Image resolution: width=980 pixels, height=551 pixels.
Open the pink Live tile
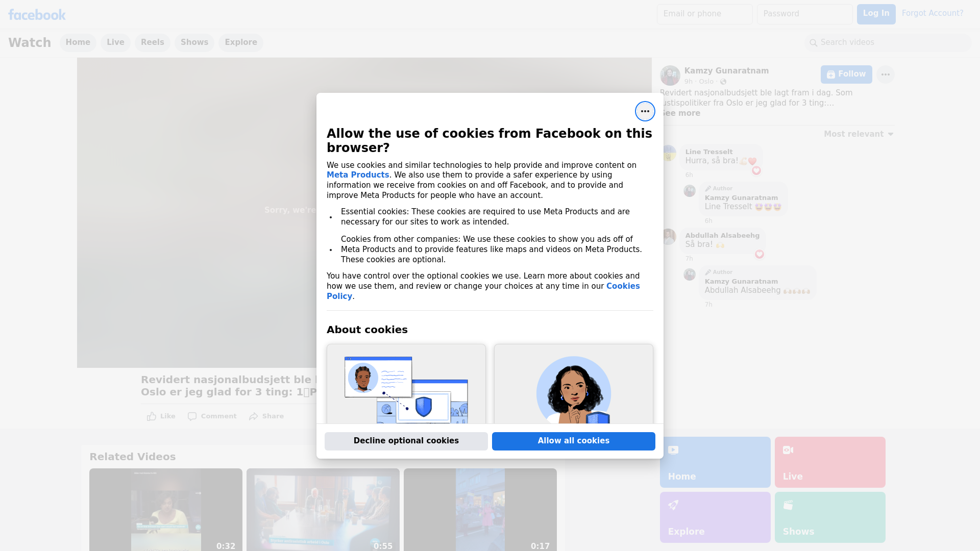tap(829, 462)
